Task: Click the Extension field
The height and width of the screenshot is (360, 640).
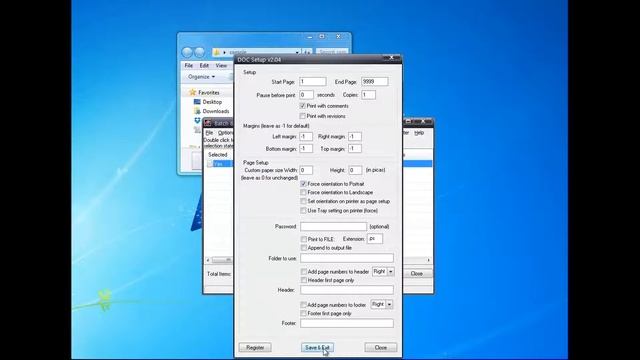Action: tap(375, 239)
